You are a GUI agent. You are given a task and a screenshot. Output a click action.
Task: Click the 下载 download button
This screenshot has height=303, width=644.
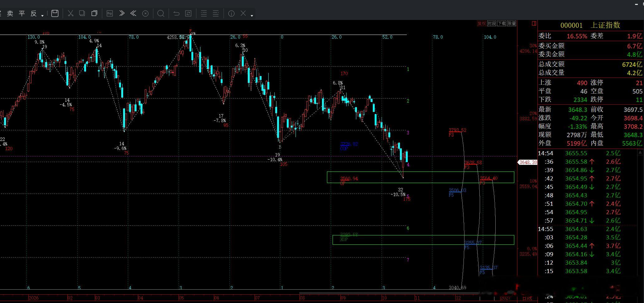[x=502, y=23]
